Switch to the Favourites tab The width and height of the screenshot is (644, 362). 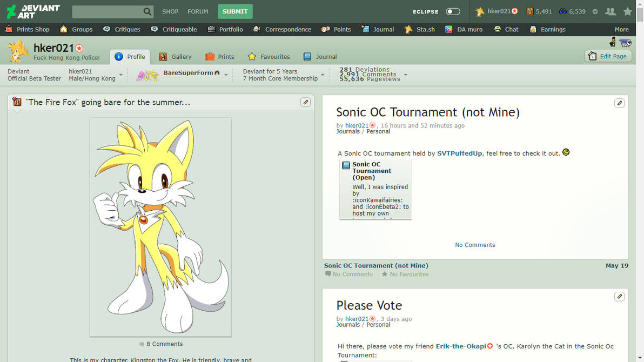(269, 57)
